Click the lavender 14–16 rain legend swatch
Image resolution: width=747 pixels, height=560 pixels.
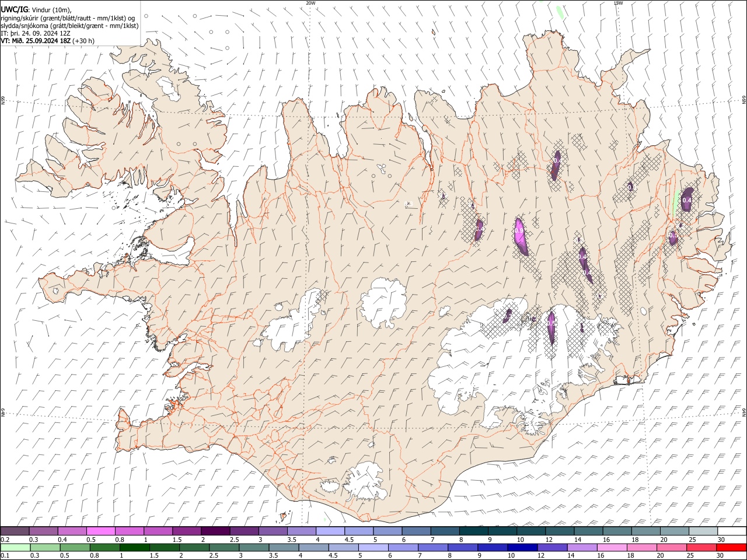pos(582,548)
